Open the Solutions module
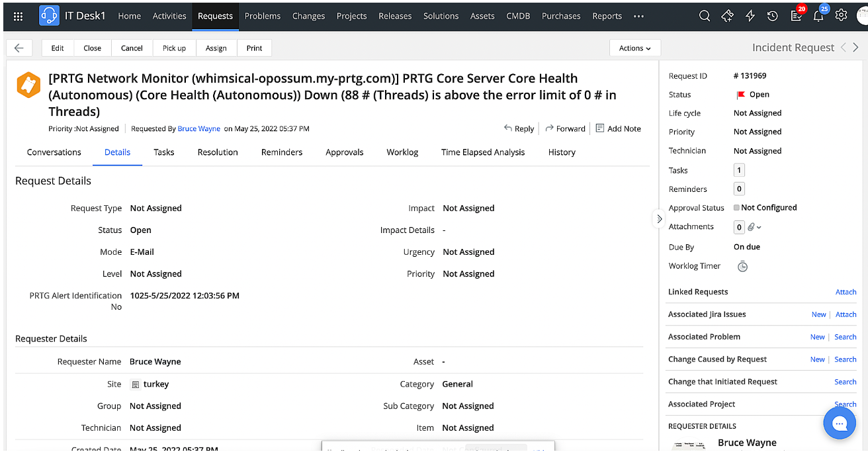Image resolution: width=868 pixels, height=458 pixels. 441,16
